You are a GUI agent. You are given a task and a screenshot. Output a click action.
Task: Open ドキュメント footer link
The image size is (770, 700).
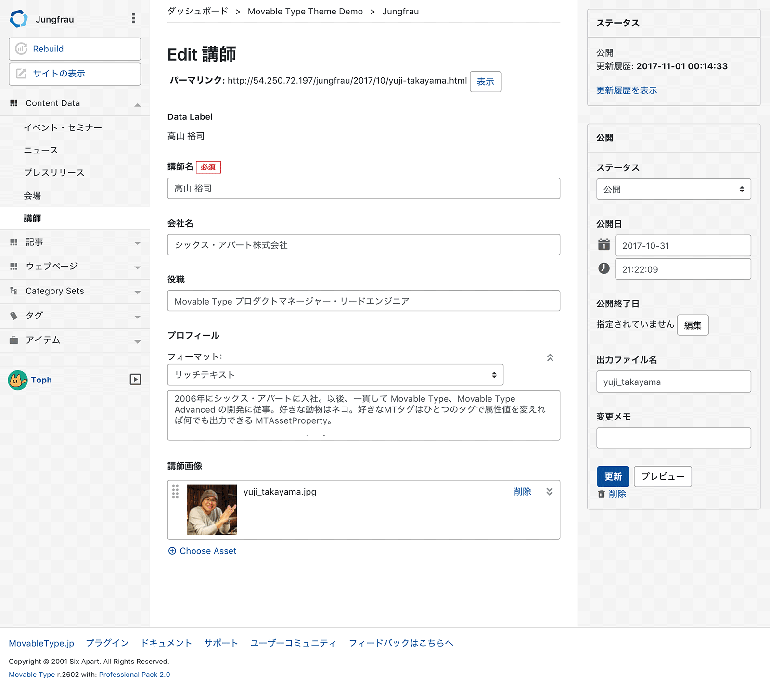click(167, 643)
